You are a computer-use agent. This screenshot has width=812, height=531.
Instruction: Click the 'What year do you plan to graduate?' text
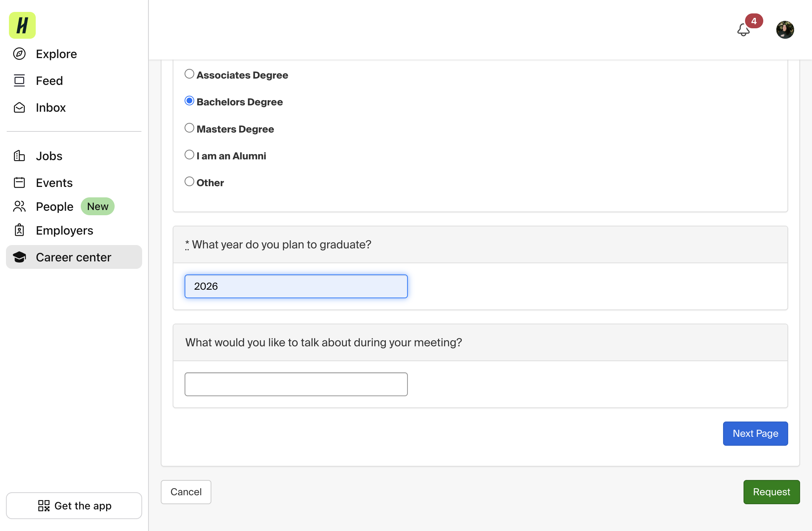[x=282, y=244]
